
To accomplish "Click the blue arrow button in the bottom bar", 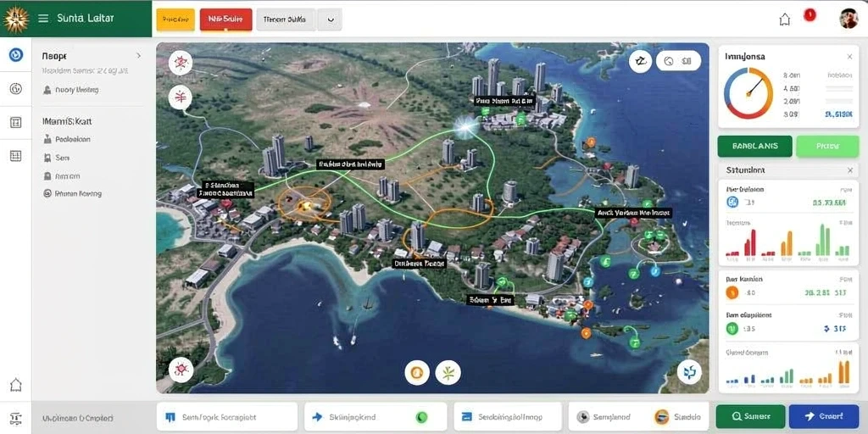I will [x=824, y=416].
